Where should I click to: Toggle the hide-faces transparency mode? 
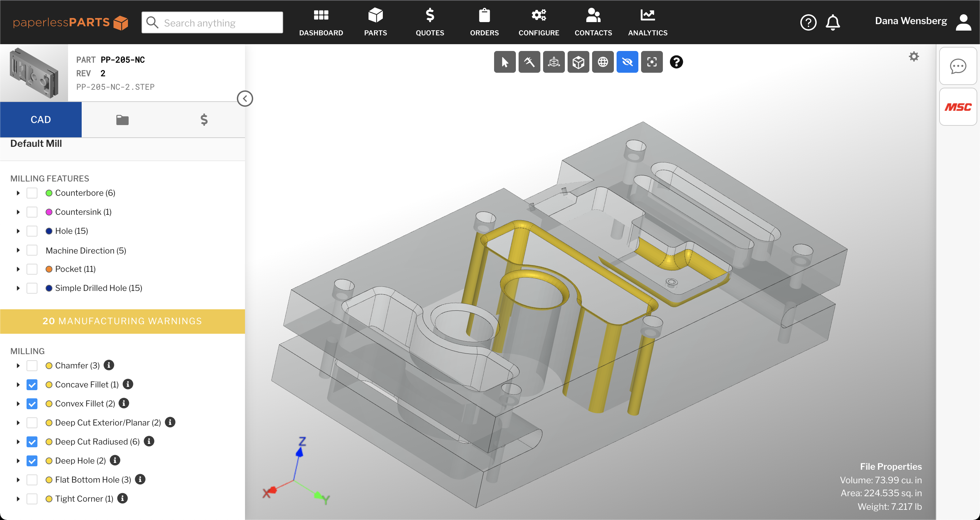(x=627, y=62)
